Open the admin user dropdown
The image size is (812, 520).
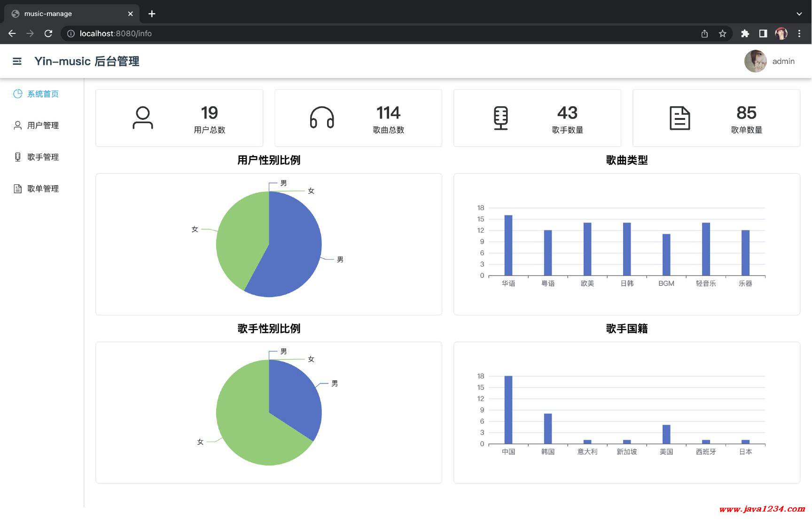tap(783, 61)
